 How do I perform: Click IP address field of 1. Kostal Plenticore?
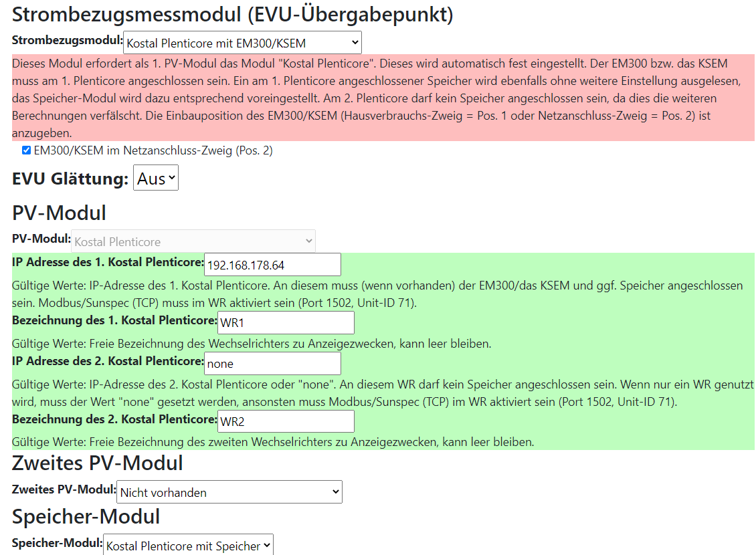coord(272,265)
